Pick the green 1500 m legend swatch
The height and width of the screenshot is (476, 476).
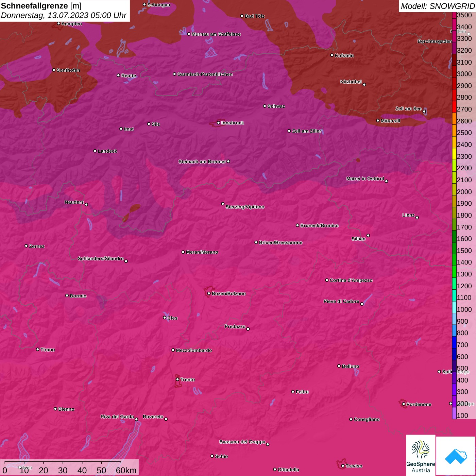(x=454, y=251)
